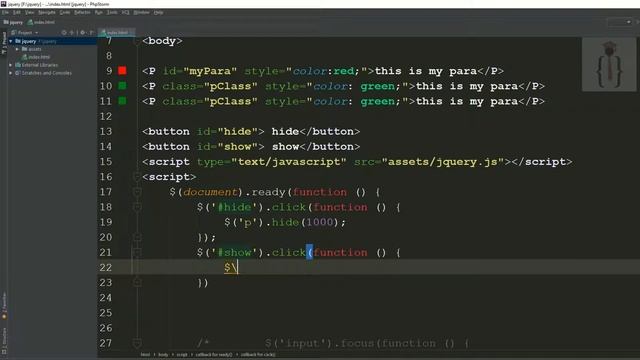This screenshot has height=360, width=640.
Task: Click line number 9 in the gutter
Action: click(109, 71)
